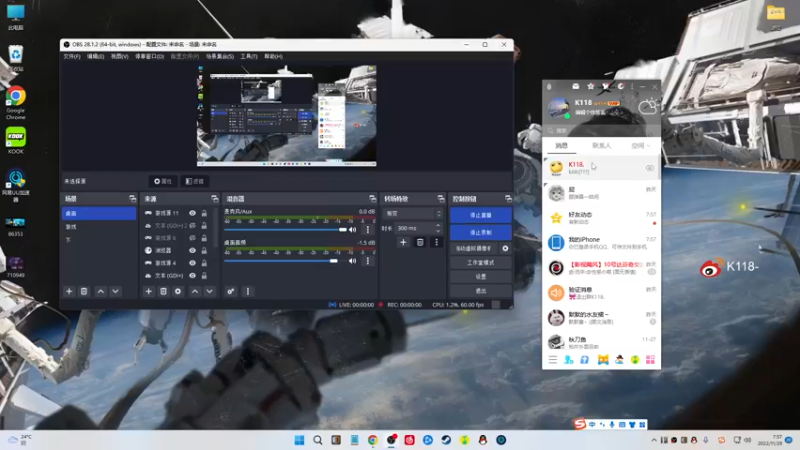Undock the Scenes panel via its float icon
This screenshot has height=450, width=800.
point(133,198)
